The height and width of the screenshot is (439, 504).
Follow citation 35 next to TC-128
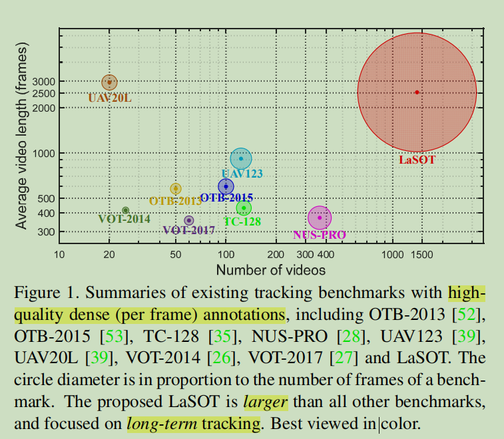pyautogui.click(x=222, y=337)
